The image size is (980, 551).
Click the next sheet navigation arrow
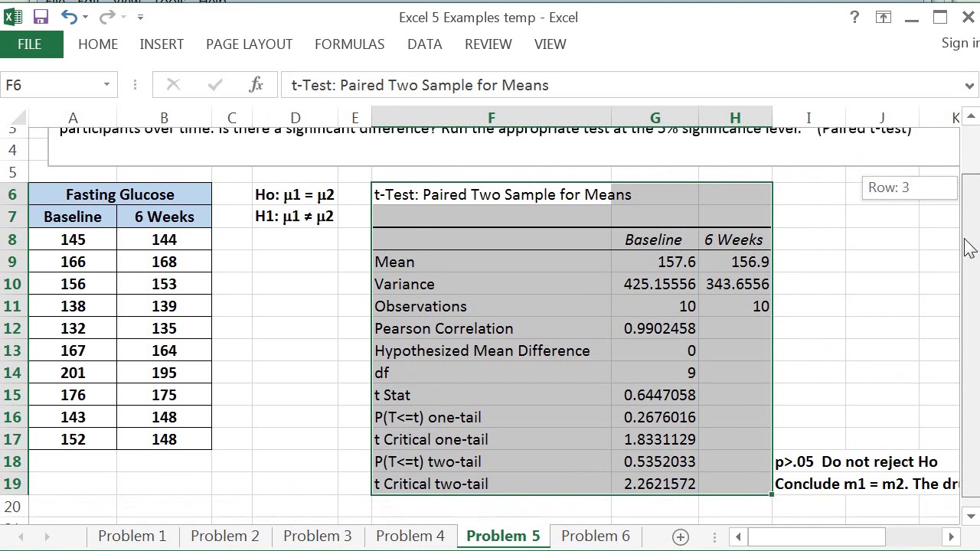click(47, 536)
